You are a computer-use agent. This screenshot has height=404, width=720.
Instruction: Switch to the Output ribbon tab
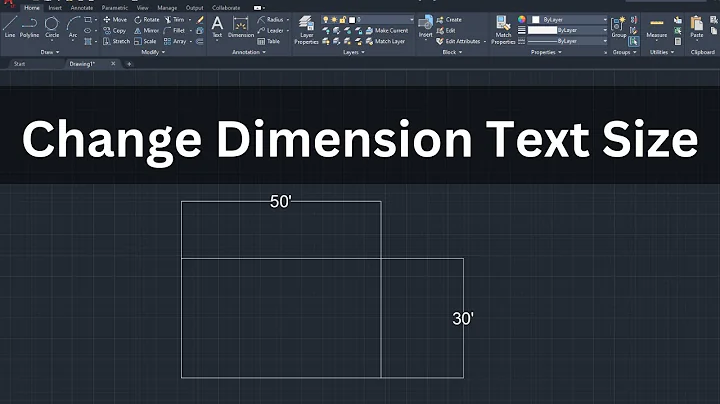(194, 8)
